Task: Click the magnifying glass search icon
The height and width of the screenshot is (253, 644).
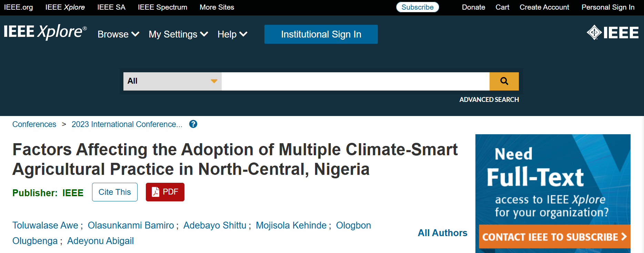Action: 504,81
